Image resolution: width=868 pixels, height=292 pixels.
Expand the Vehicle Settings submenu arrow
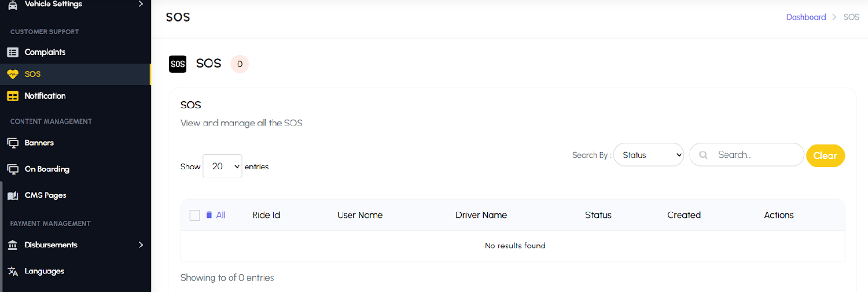141,4
